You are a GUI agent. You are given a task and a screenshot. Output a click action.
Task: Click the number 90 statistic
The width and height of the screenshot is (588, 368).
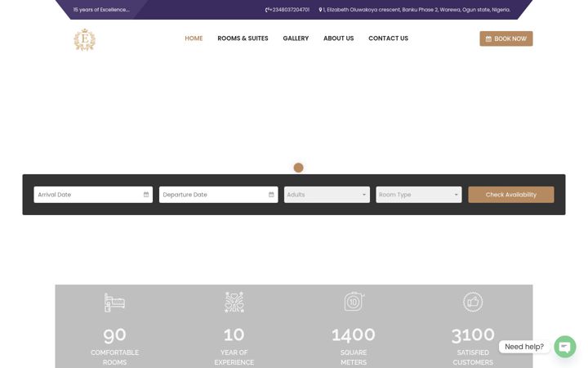tap(114, 334)
